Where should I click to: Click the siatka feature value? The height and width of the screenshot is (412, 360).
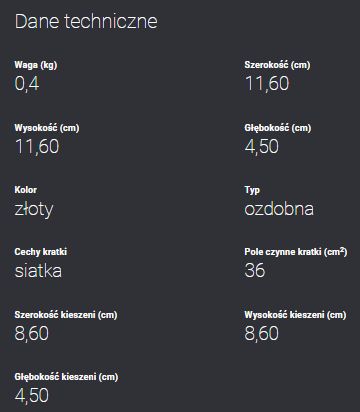click(38, 270)
